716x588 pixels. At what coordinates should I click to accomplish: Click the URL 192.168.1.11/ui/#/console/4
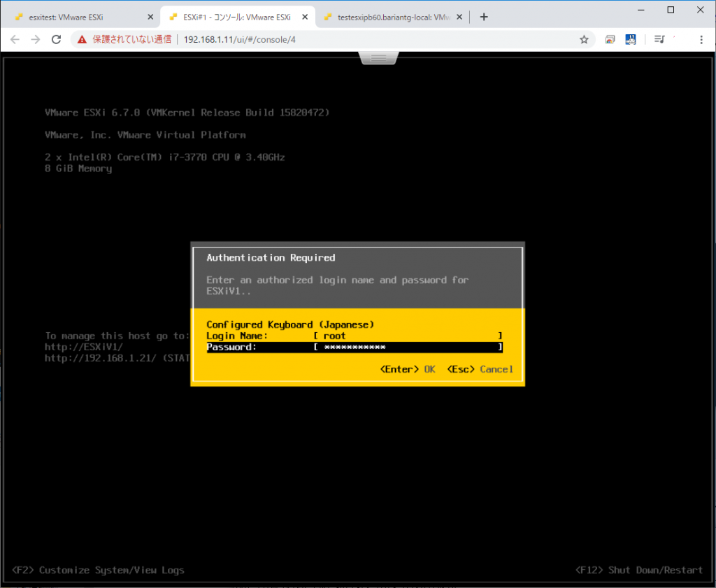240,40
